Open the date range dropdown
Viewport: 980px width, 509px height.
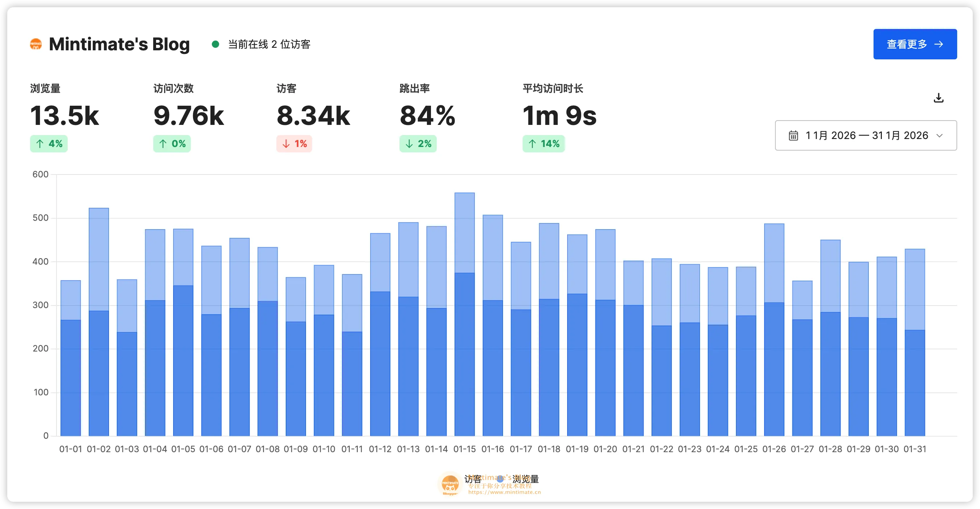[x=866, y=135]
